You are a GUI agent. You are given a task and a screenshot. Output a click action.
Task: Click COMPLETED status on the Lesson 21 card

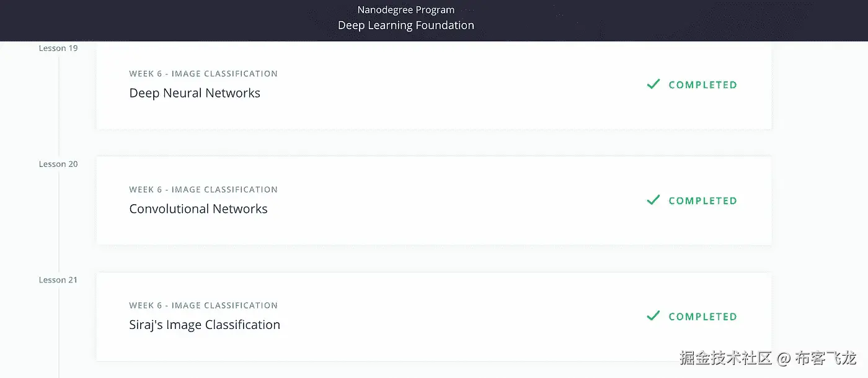(702, 317)
